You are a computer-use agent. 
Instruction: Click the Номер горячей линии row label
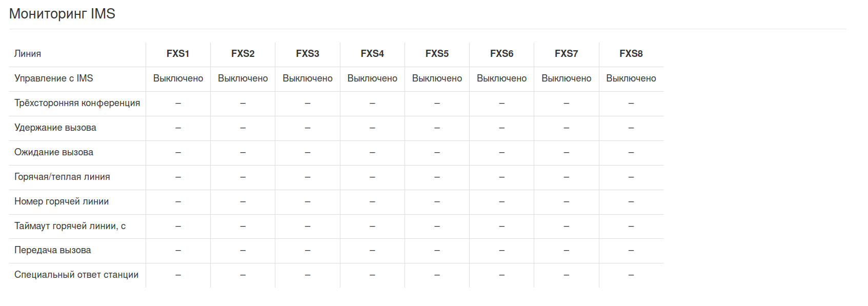(62, 201)
